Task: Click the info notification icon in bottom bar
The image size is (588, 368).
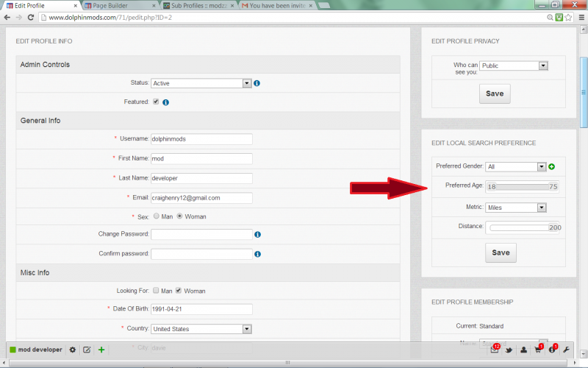Action: pyautogui.click(x=553, y=349)
